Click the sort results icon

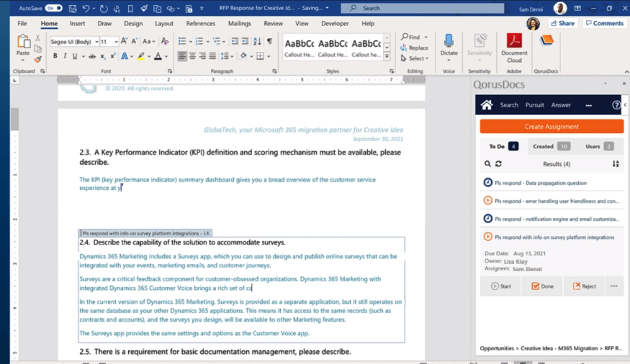coord(616,164)
